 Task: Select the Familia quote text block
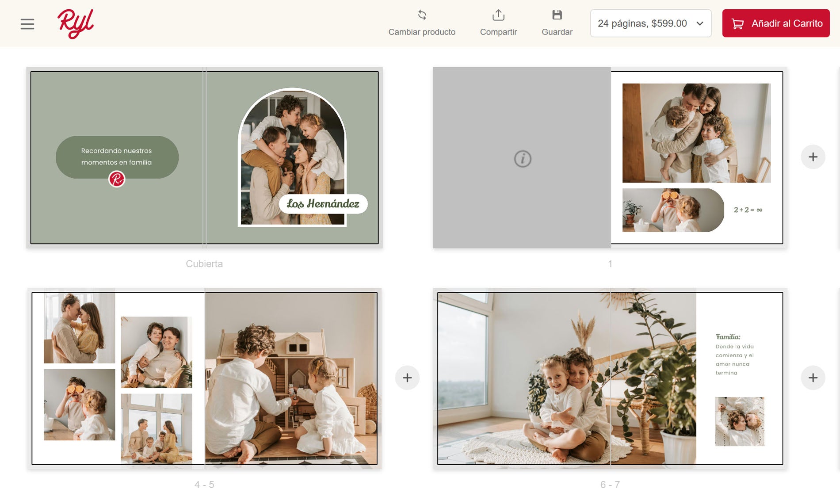[735, 355]
